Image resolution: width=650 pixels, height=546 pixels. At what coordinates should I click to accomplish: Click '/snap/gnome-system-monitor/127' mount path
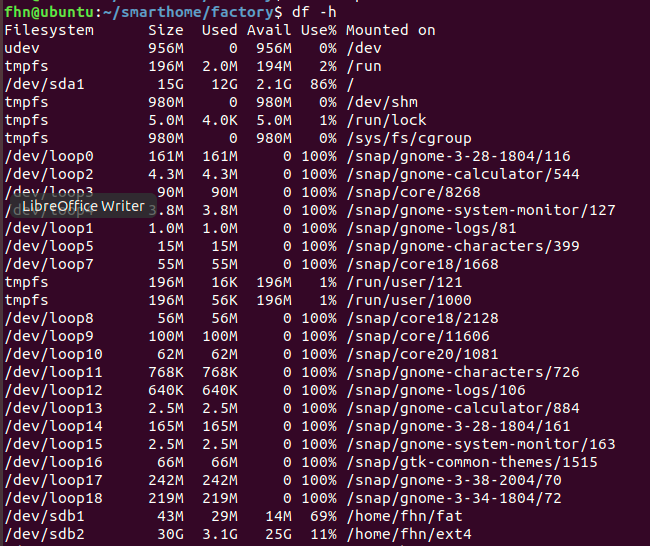pos(481,211)
